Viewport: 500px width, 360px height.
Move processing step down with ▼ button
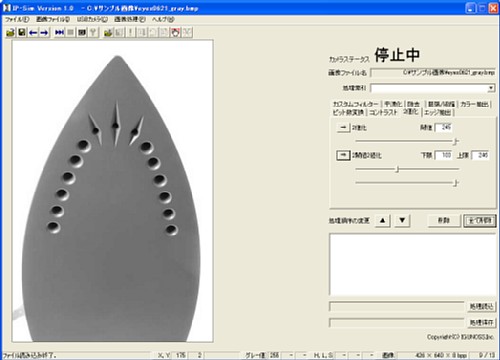click(402, 220)
